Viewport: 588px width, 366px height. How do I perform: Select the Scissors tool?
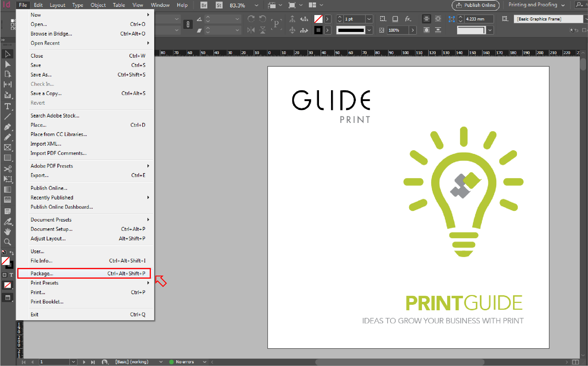pyautogui.click(x=8, y=169)
